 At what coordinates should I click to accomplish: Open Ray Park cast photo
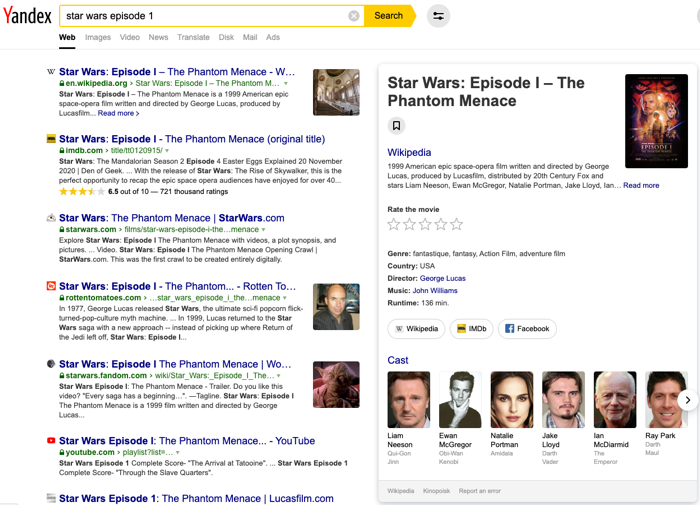click(666, 400)
